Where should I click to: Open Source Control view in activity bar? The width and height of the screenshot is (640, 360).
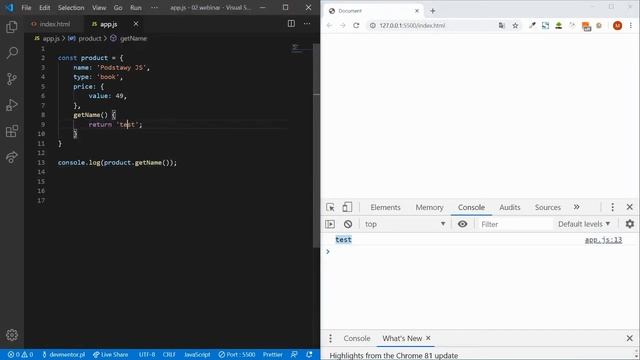12,79
